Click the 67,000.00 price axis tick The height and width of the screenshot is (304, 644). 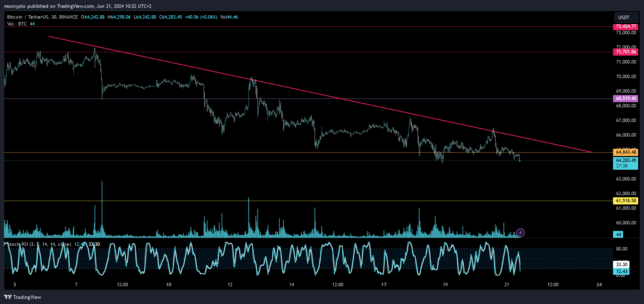pyautogui.click(x=626, y=120)
